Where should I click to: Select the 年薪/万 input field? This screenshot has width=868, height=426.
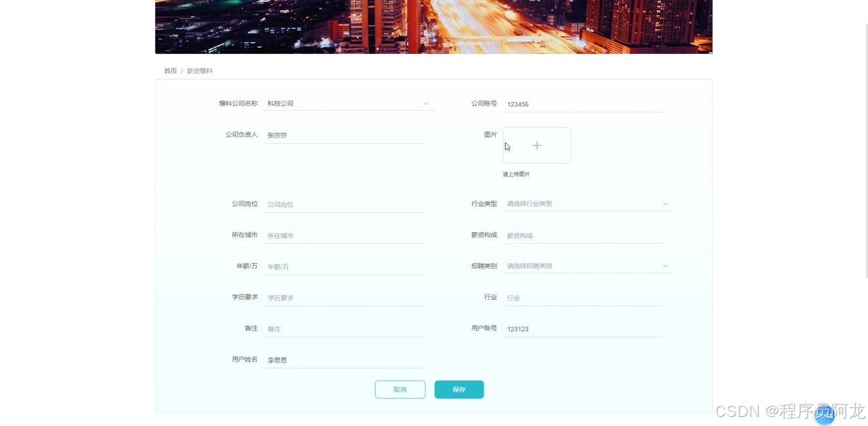343,266
